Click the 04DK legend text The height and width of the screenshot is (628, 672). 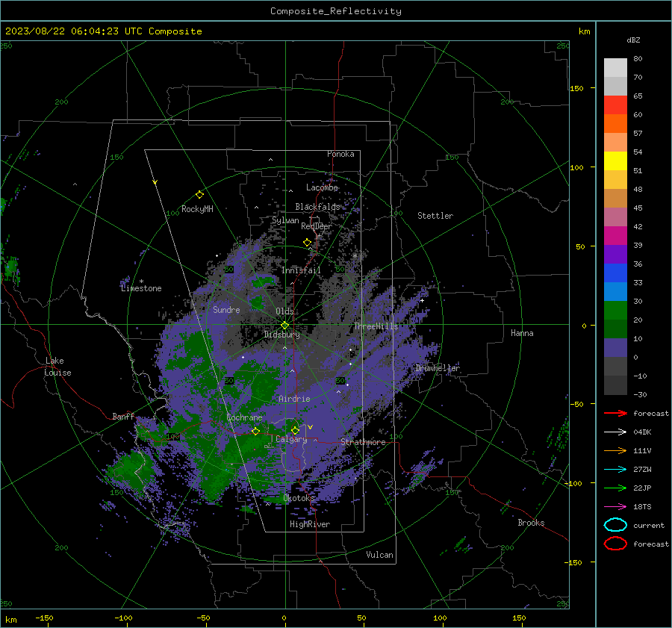642,432
